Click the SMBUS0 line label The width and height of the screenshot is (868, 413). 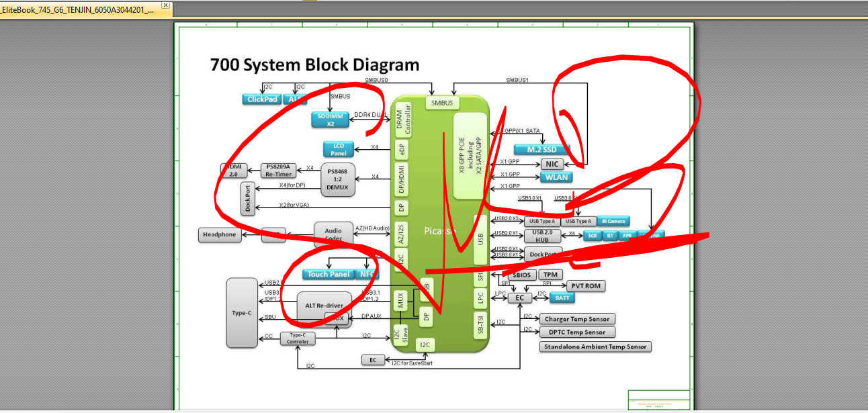click(377, 80)
